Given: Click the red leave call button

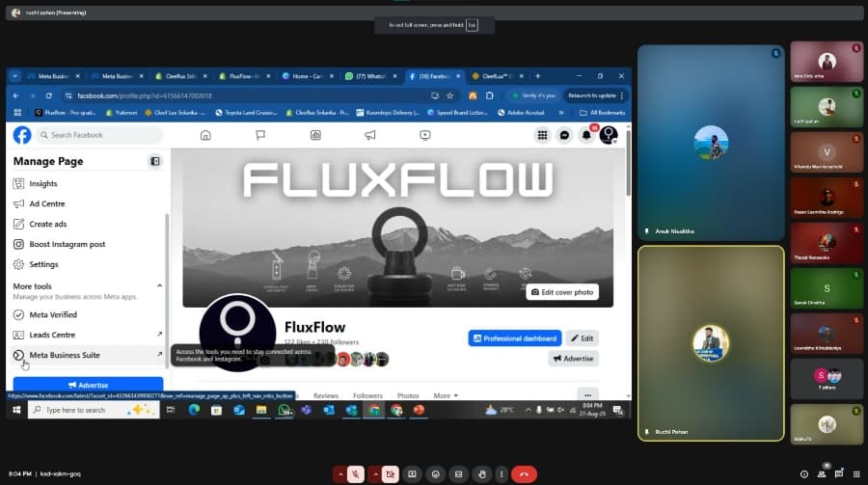Looking at the screenshot, I should click(524, 473).
